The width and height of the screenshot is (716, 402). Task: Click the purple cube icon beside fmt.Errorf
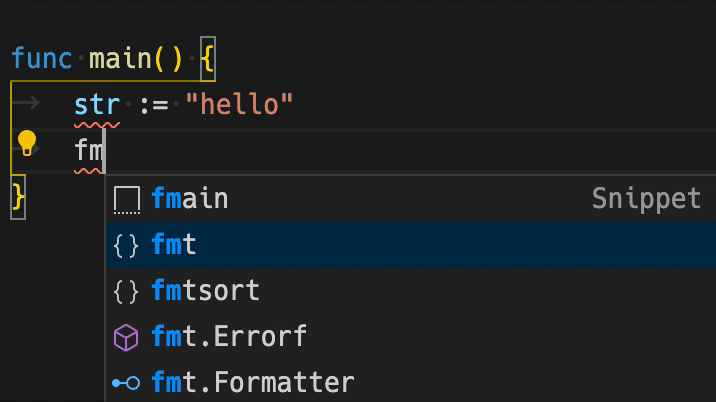click(126, 337)
